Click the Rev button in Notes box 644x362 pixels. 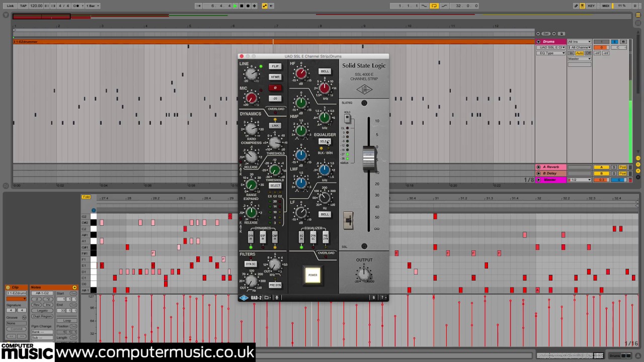click(x=36, y=305)
